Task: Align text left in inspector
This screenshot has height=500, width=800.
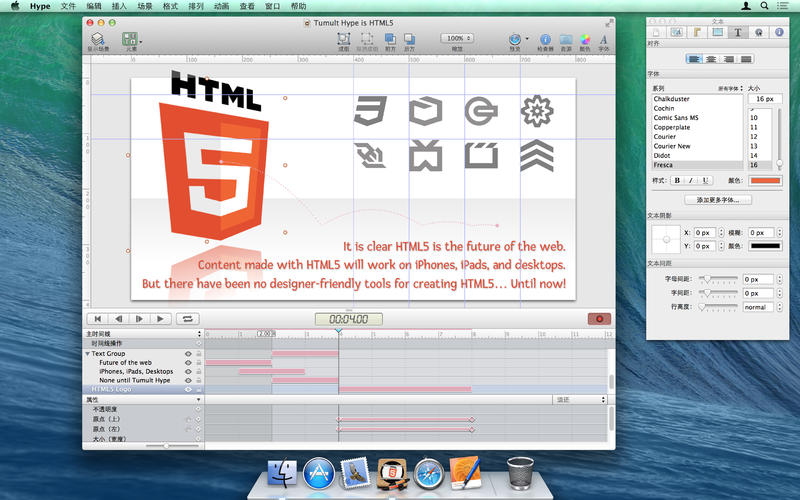Action: [693, 59]
